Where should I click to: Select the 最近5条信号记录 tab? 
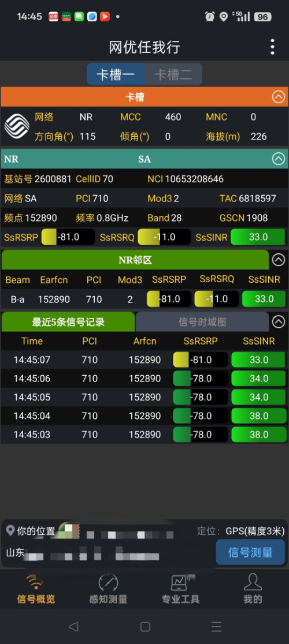[x=68, y=321]
